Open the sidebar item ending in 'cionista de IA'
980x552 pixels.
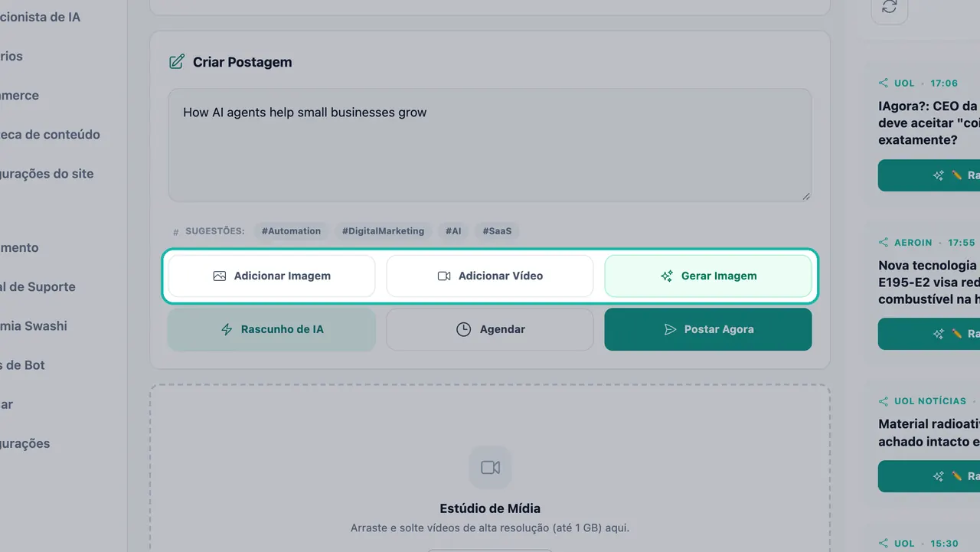tap(40, 17)
